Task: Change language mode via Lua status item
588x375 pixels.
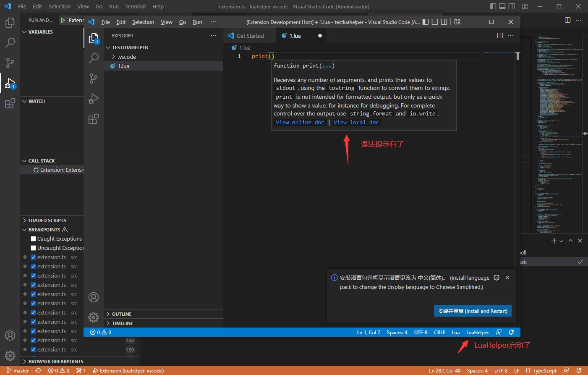Action: pyautogui.click(x=455, y=332)
